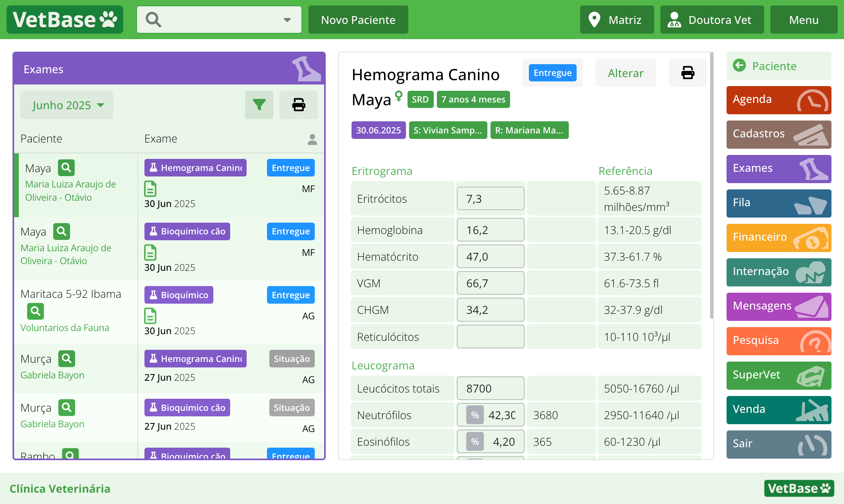Click the green filter funnel icon

click(259, 105)
